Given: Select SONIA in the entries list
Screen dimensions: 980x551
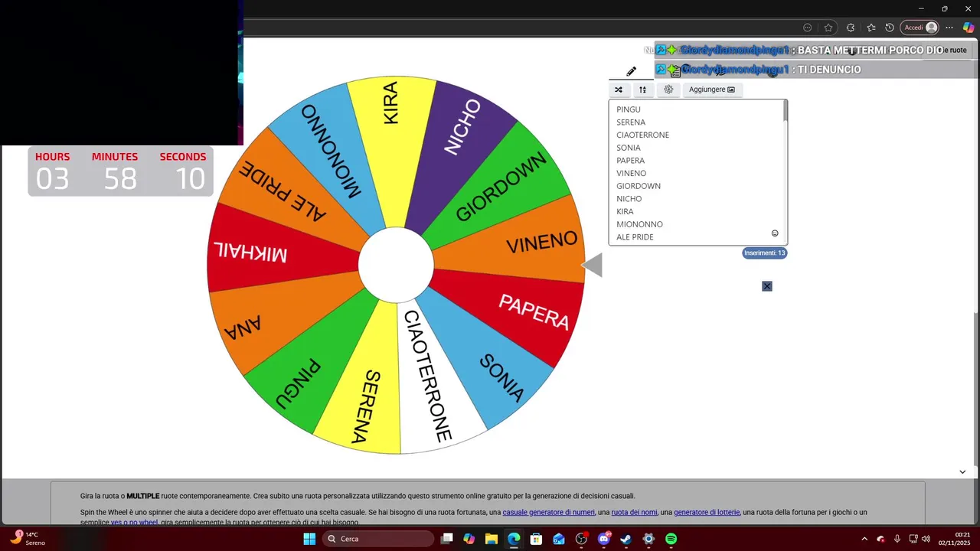Looking at the screenshot, I should [x=629, y=148].
